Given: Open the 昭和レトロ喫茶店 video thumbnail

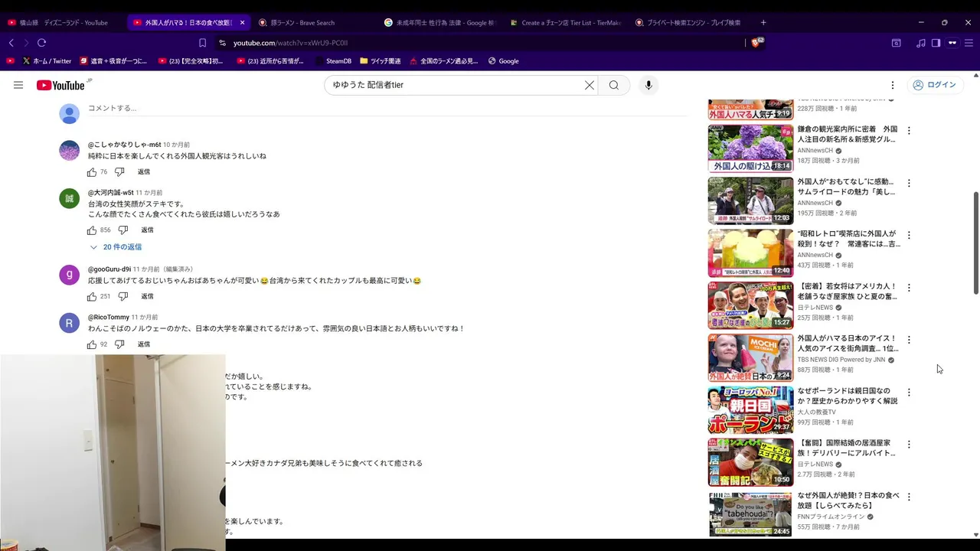Looking at the screenshot, I should pyautogui.click(x=750, y=253).
